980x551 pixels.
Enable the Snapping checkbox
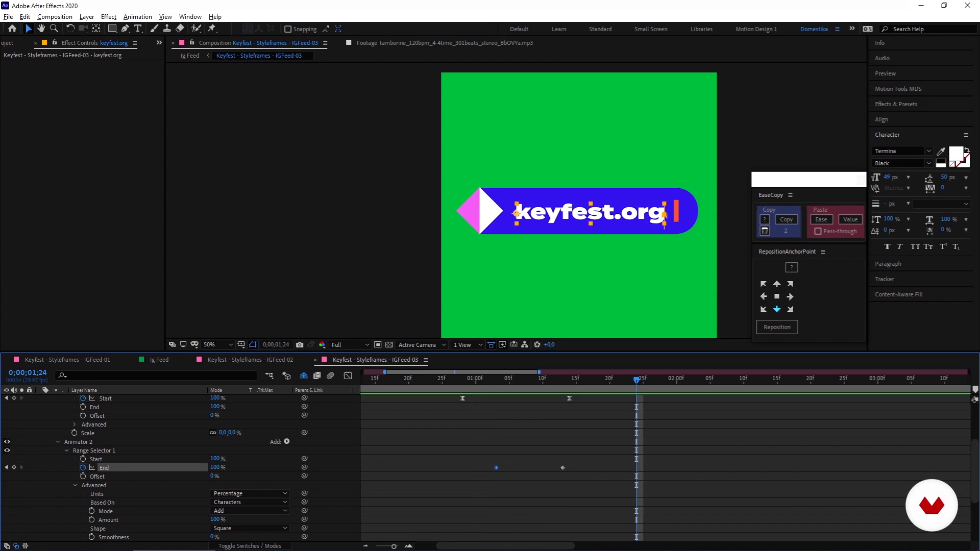[288, 29]
